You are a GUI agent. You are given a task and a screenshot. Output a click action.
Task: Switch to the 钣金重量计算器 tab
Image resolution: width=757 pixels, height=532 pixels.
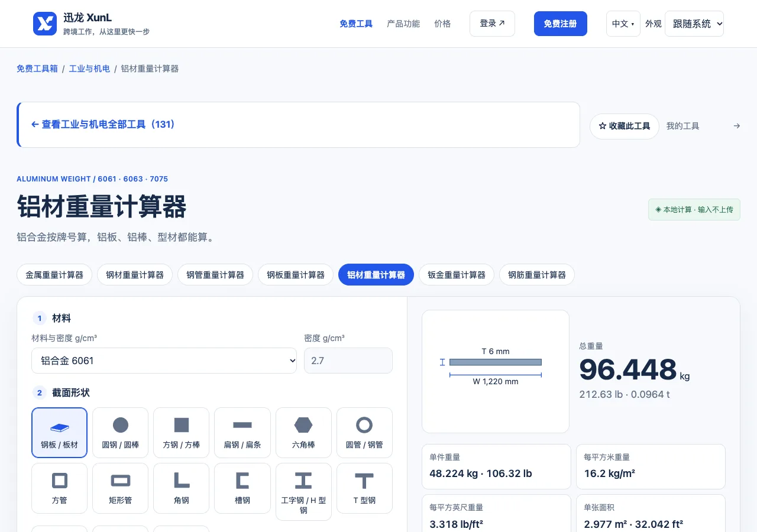click(457, 275)
